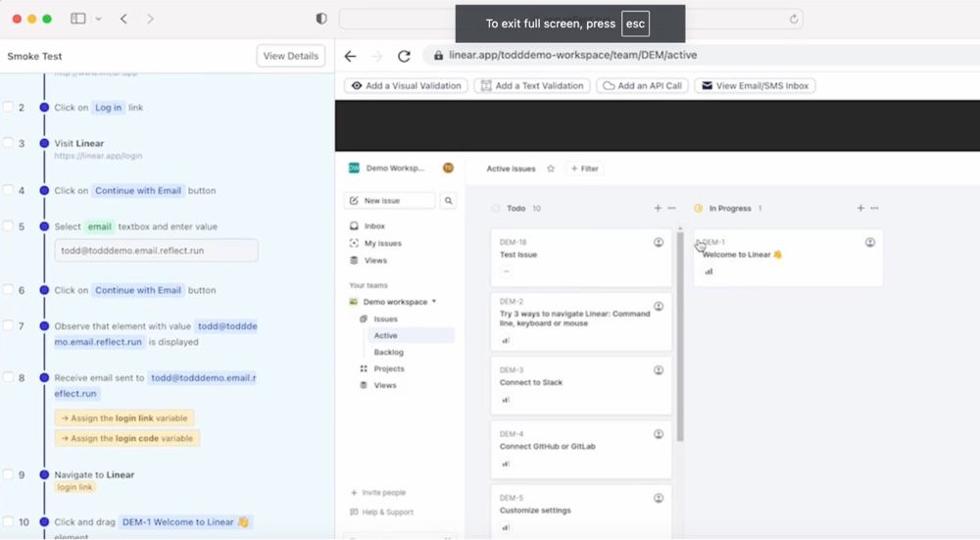Click the login link tag under step 9
The width and height of the screenshot is (980, 540).
pos(74,487)
